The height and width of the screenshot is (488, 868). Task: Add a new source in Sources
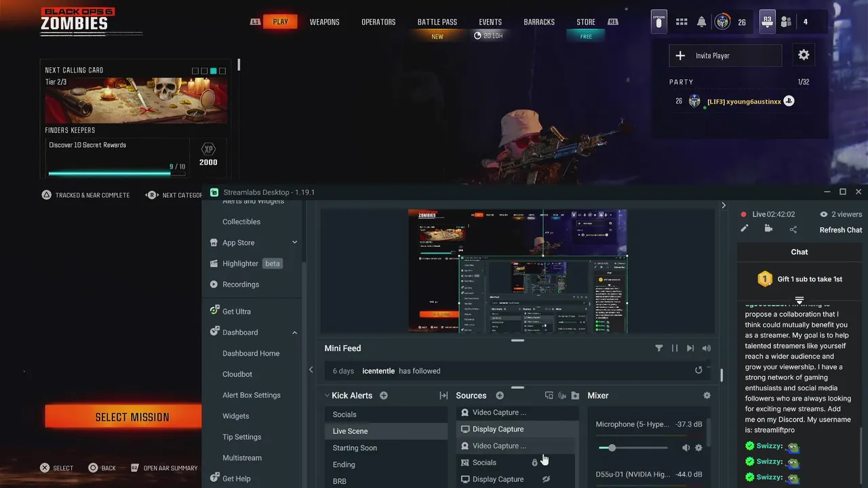(x=500, y=395)
